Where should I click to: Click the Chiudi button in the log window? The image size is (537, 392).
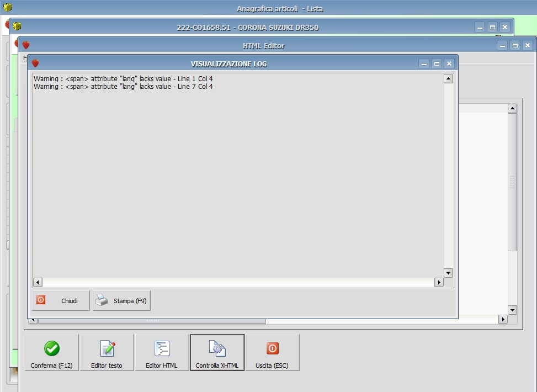[61, 300]
